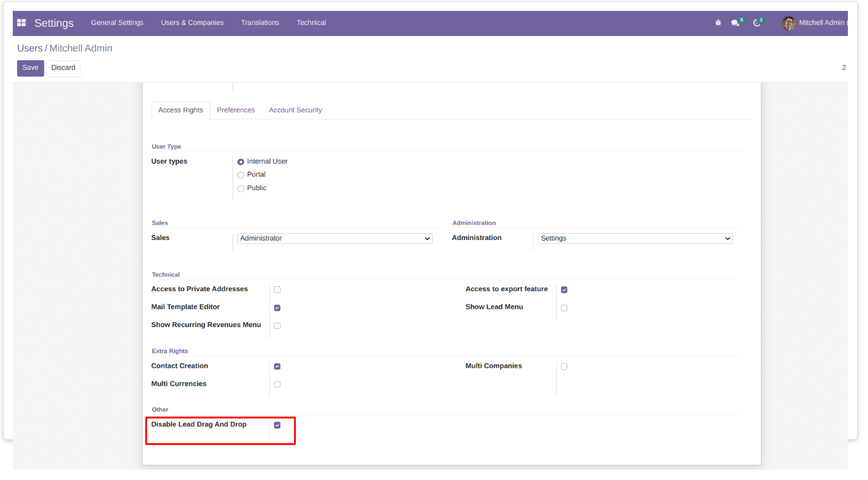
Task: Uncheck Disable Lead Drag And Drop
Action: pyautogui.click(x=277, y=425)
